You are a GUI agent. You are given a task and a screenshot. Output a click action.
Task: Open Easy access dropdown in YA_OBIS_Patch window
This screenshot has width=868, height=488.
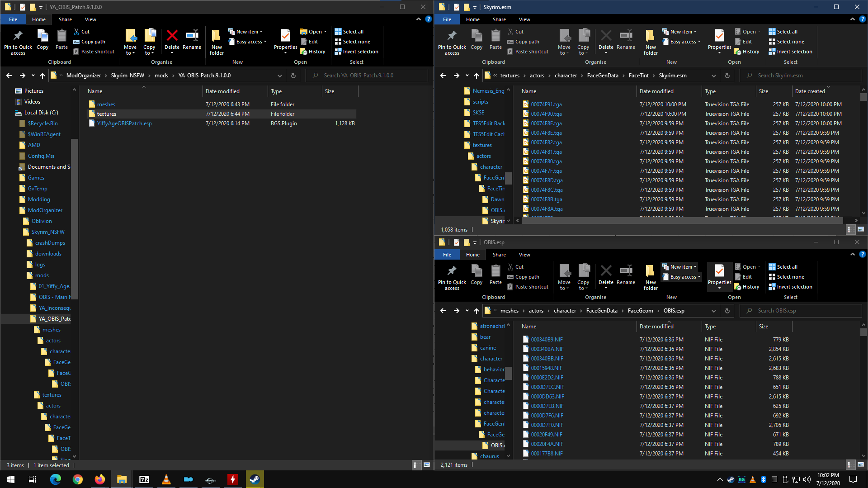click(247, 42)
